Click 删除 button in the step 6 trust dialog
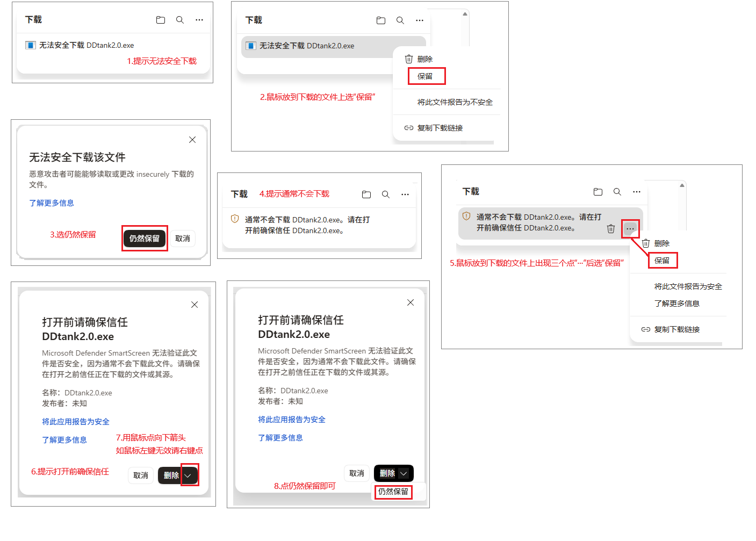The height and width of the screenshot is (541, 756). tap(171, 475)
